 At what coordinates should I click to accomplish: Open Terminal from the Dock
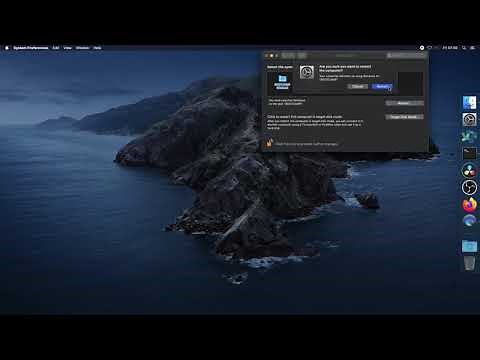coord(469,153)
